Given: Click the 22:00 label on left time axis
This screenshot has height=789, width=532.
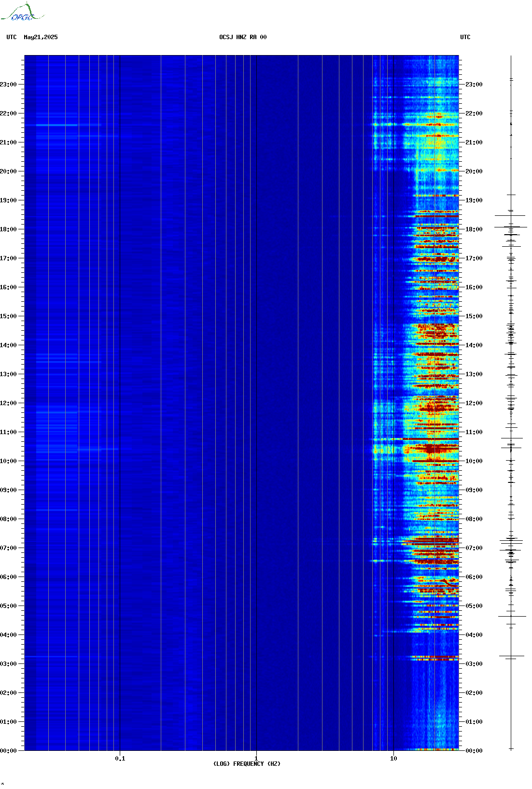Looking at the screenshot, I should [x=8, y=113].
